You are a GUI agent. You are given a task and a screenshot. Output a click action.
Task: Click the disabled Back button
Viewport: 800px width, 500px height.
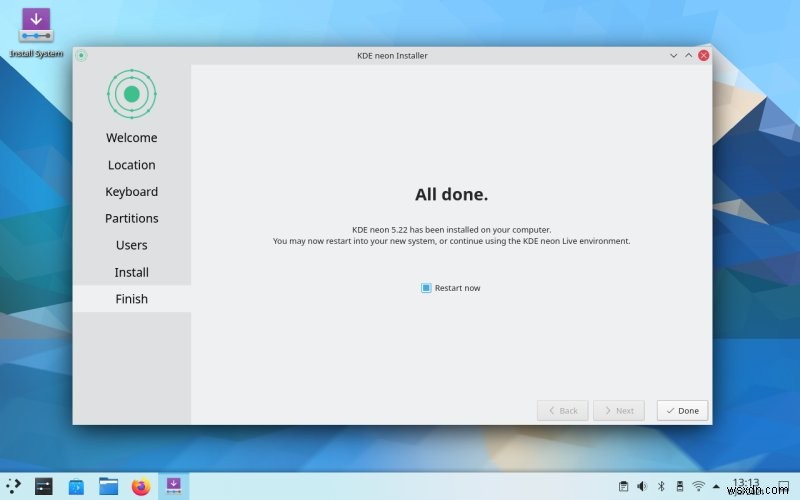(x=563, y=411)
